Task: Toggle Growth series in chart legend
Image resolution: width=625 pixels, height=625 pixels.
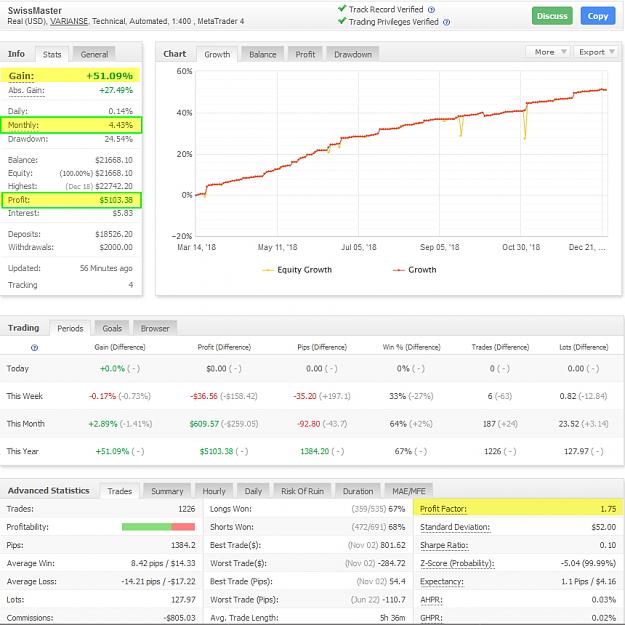Action: tap(415, 270)
